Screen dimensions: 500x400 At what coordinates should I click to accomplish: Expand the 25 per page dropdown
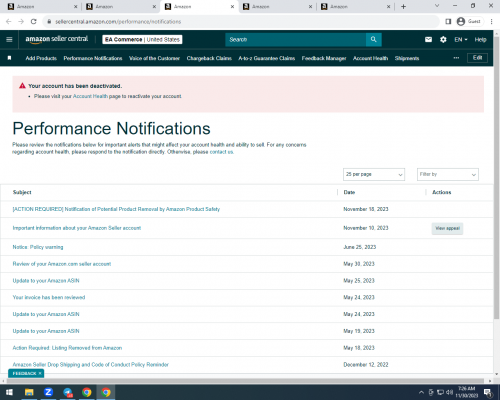[374, 174]
